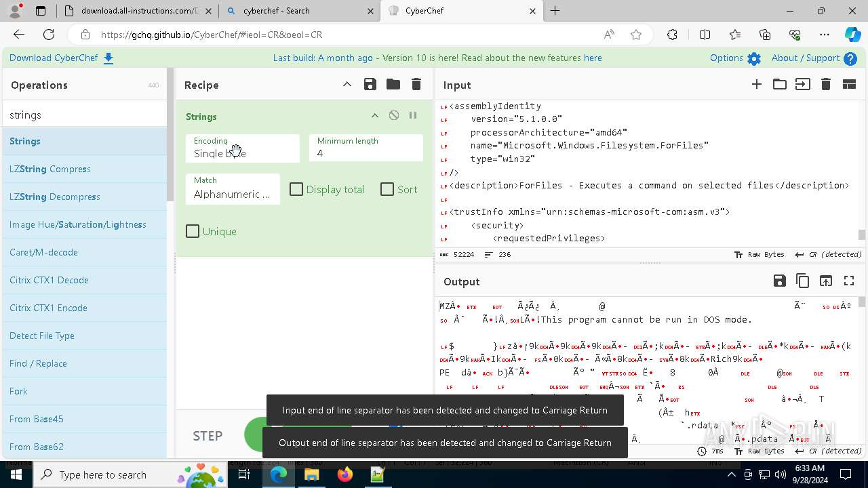The image size is (868, 488).
Task: Open folder as input icon
Action: coord(780,85)
